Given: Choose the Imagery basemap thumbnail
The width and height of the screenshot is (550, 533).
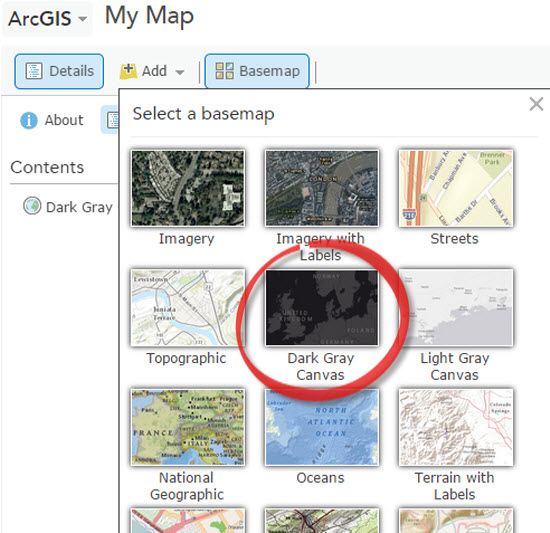Looking at the screenshot, I should point(188,188).
